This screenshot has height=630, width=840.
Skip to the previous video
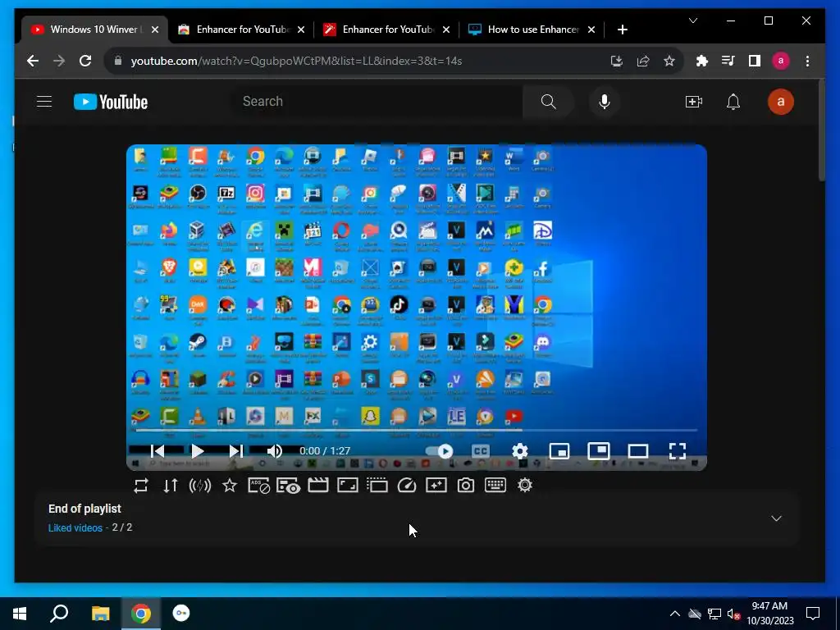point(157,451)
